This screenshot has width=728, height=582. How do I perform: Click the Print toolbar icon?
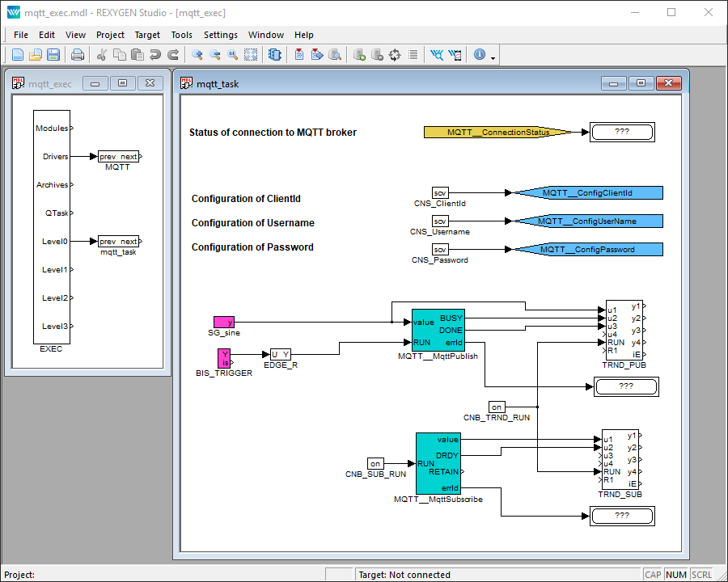(x=78, y=55)
